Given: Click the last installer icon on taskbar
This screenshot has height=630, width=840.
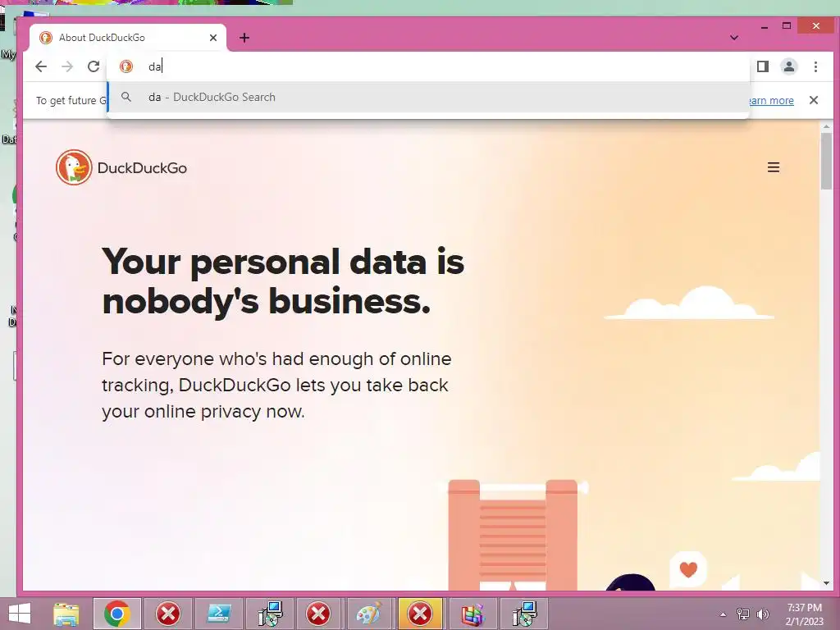Looking at the screenshot, I should [524, 614].
